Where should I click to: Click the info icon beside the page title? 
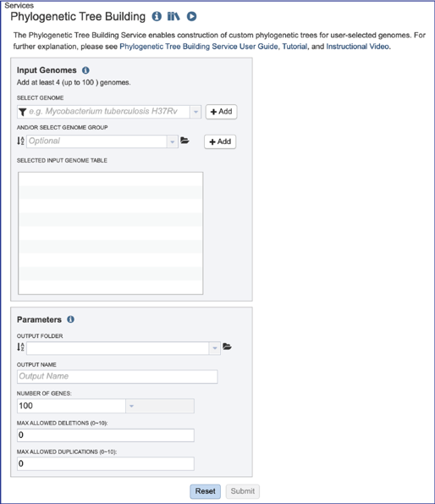[157, 16]
